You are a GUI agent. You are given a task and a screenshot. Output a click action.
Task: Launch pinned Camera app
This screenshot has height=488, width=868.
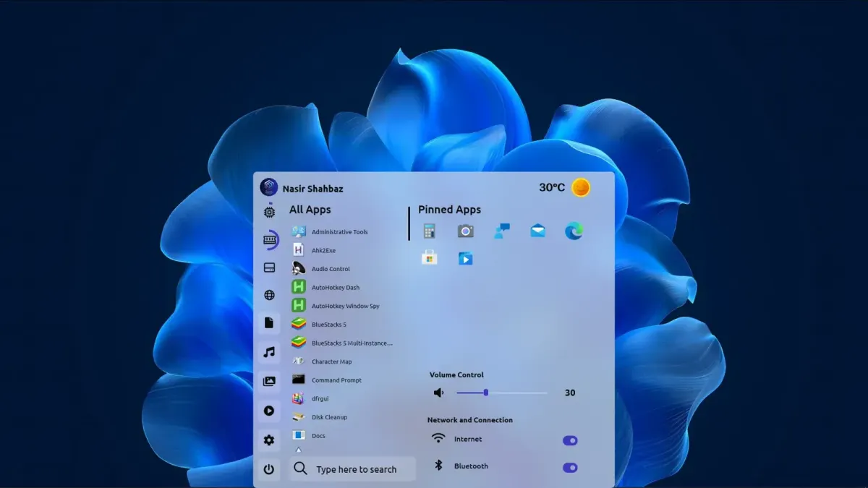[466, 231]
